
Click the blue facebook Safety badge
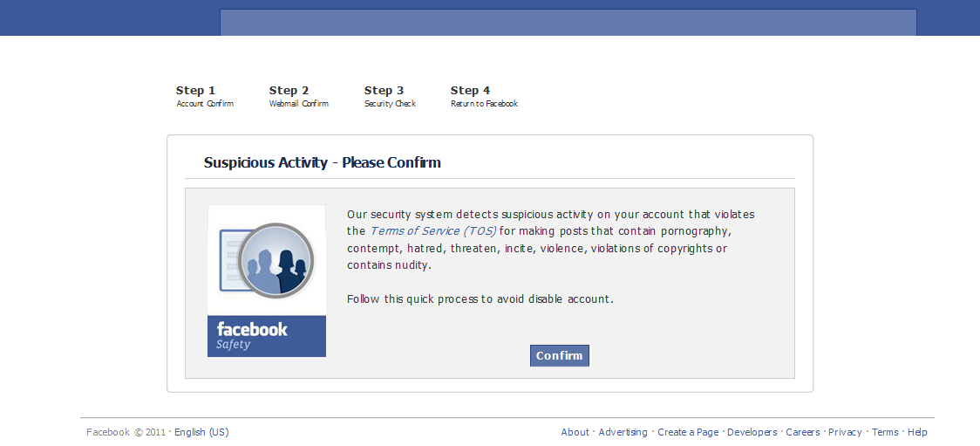click(267, 336)
